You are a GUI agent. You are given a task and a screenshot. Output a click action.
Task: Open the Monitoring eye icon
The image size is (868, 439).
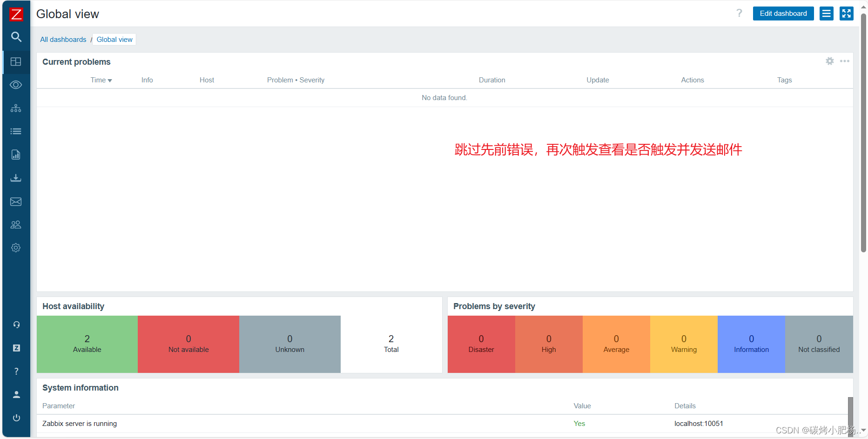(x=16, y=85)
